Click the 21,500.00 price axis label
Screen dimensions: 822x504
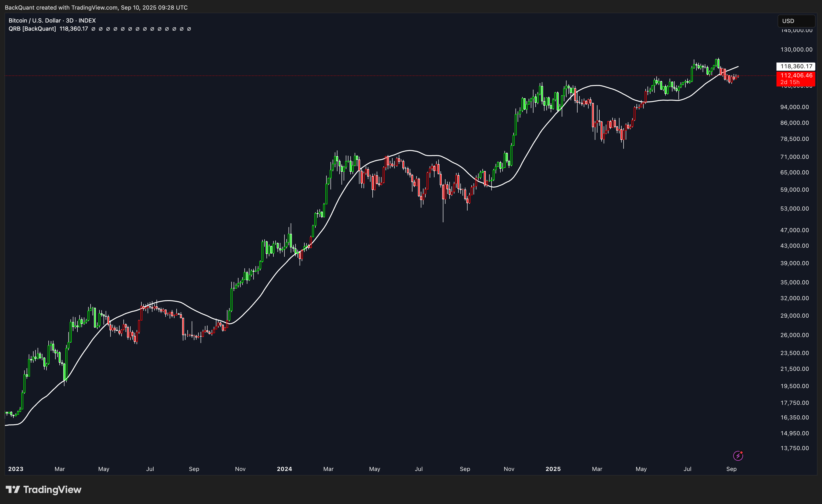pyautogui.click(x=794, y=369)
